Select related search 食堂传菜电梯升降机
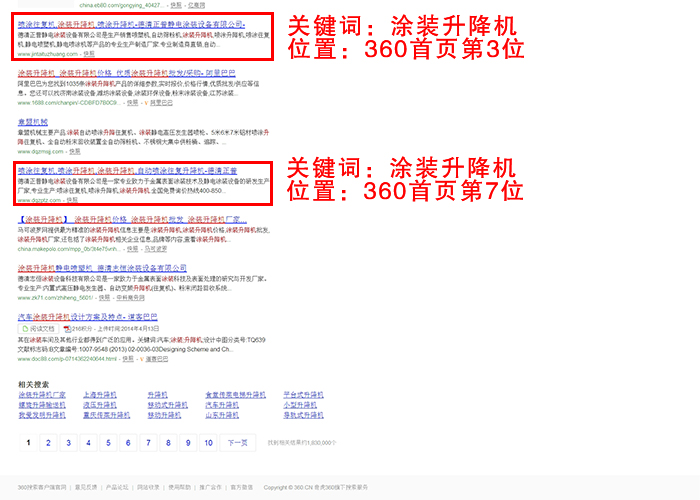Screen dimensions: 700x500 click(x=235, y=395)
